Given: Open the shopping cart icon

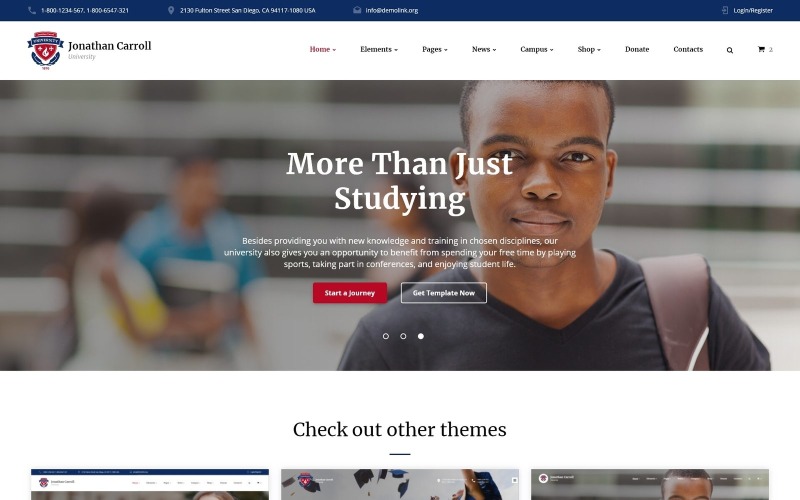Looking at the screenshot, I should tap(761, 49).
